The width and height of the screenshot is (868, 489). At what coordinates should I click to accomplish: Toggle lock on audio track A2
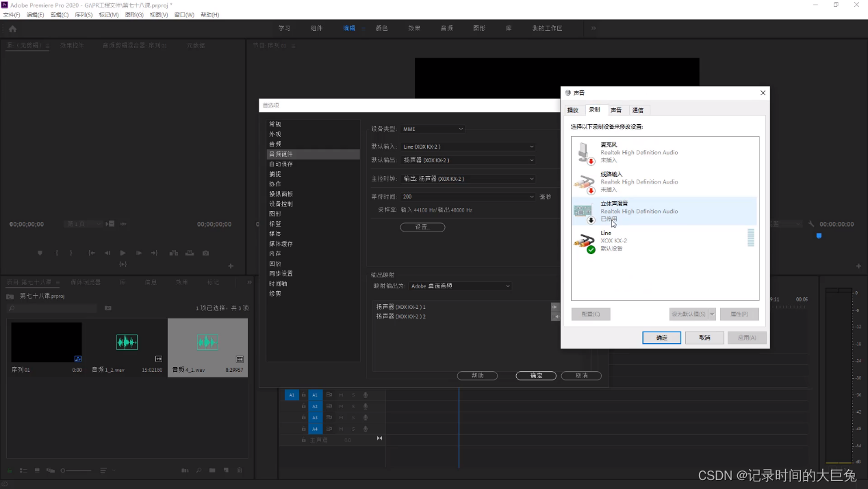coord(304,406)
